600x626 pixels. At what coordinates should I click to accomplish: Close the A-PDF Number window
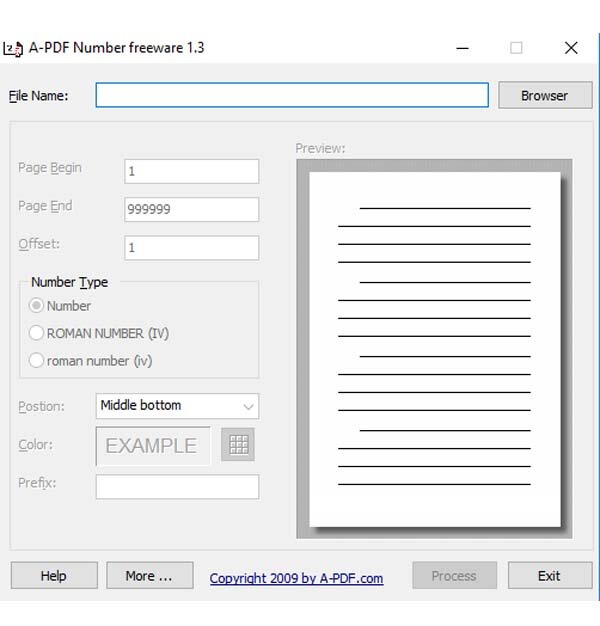571,48
